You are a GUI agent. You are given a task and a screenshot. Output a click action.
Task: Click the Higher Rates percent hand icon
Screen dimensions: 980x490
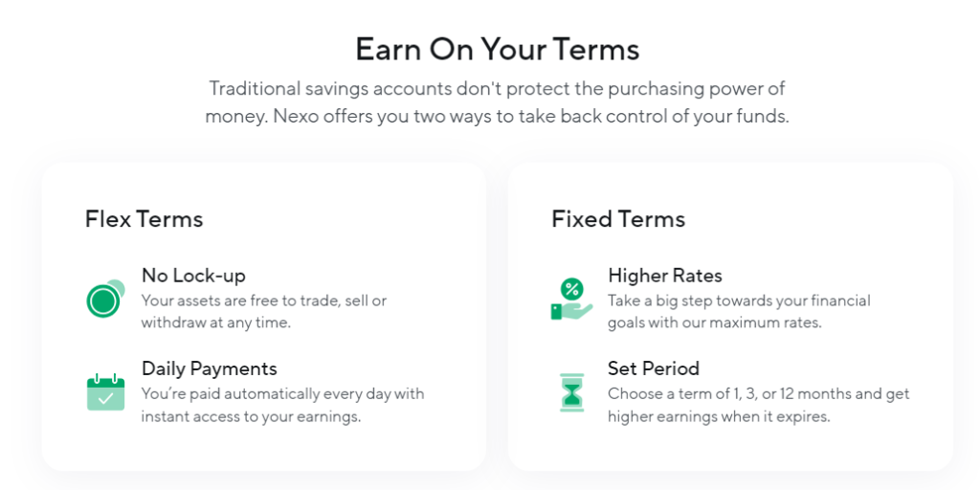(x=570, y=299)
